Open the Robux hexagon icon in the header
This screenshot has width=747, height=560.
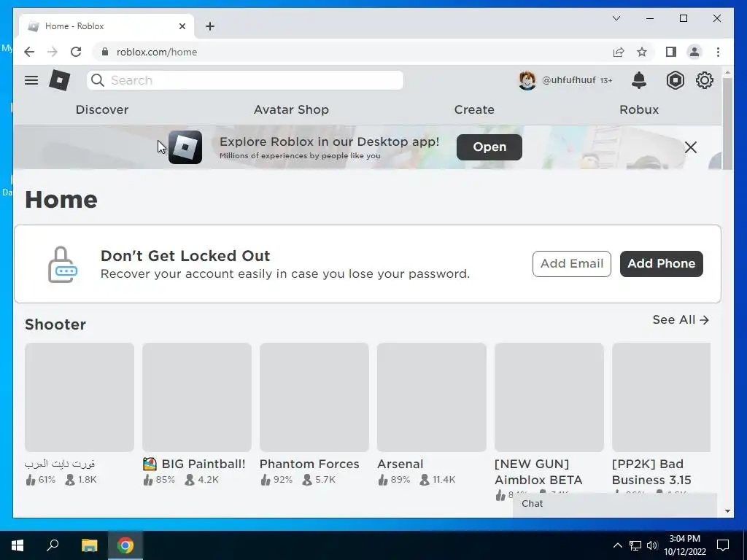(x=675, y=80)
